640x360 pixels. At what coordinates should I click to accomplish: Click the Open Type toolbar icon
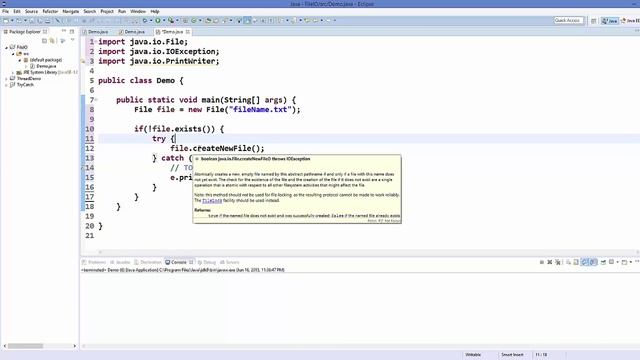coord(209,20)
